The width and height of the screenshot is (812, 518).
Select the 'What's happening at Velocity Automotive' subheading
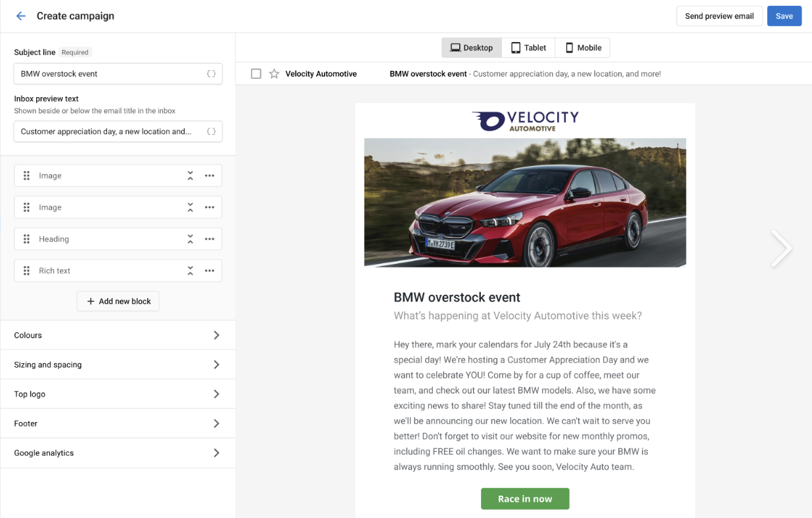[518, 316]
